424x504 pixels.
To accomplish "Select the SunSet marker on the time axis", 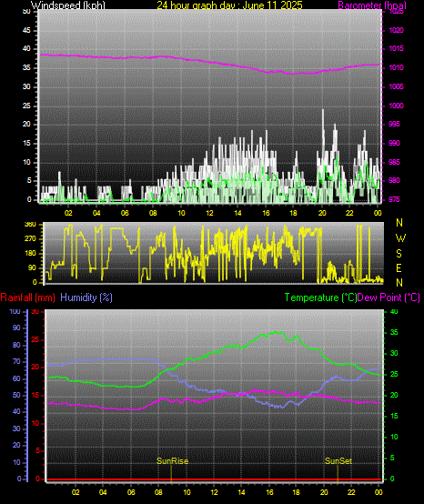I will pos(338,461).
